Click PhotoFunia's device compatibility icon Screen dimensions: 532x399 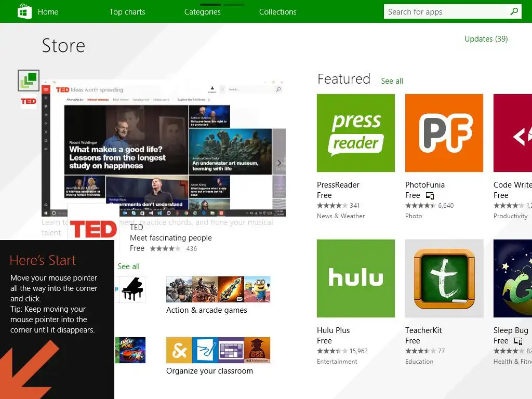pos(430,196)
